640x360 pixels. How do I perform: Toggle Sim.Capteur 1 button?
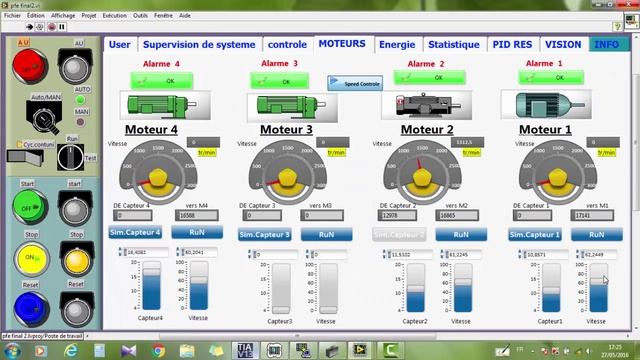(535, 235)
